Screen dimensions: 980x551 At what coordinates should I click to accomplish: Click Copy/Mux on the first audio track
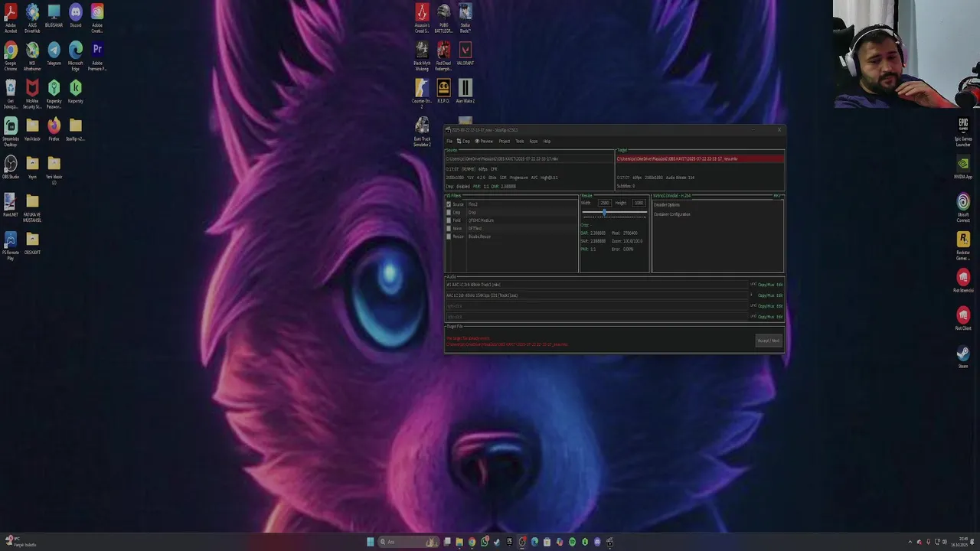click(x=766, y=285)
